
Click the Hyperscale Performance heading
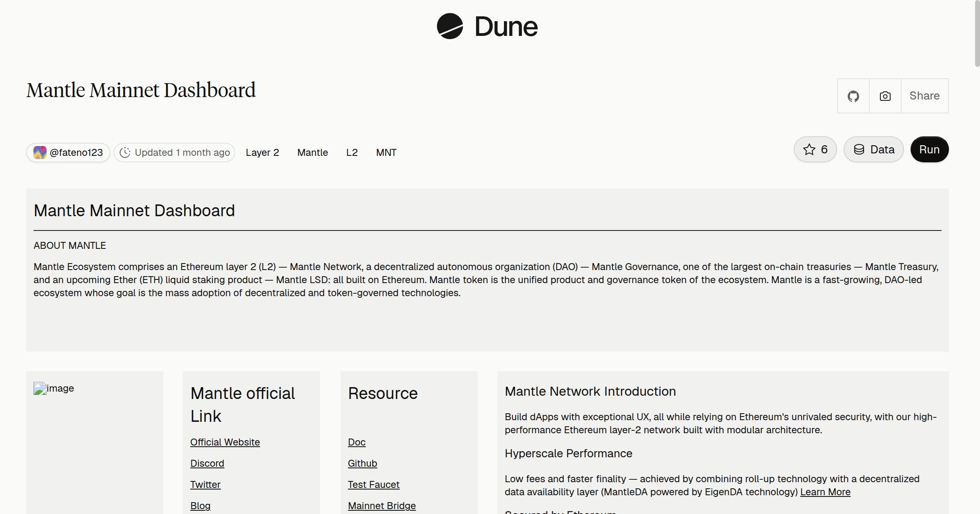pos(568,454)
